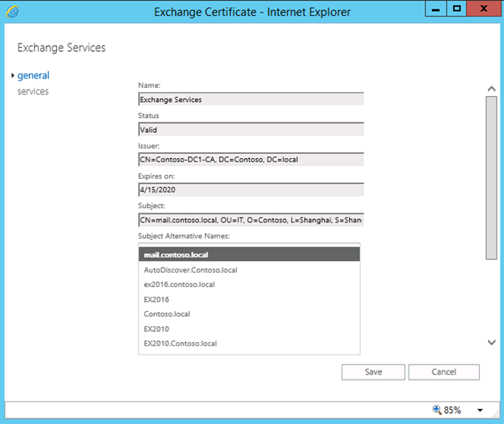Click the Expires on field 4/15/2020

[x=250, y=190]
